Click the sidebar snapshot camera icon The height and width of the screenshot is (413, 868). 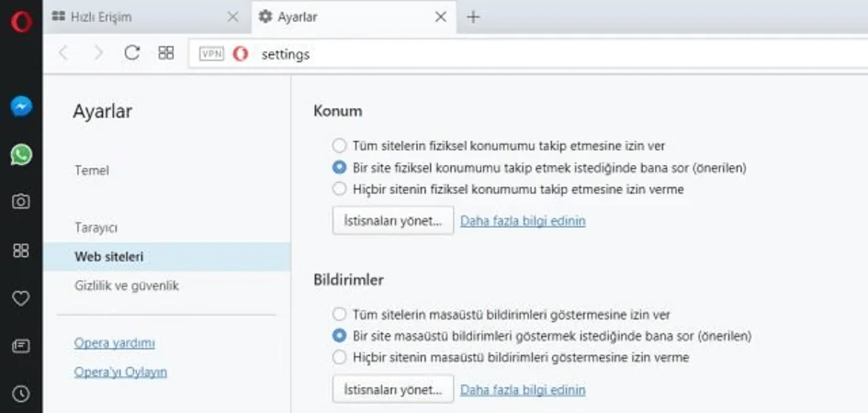tap(21, 202)
